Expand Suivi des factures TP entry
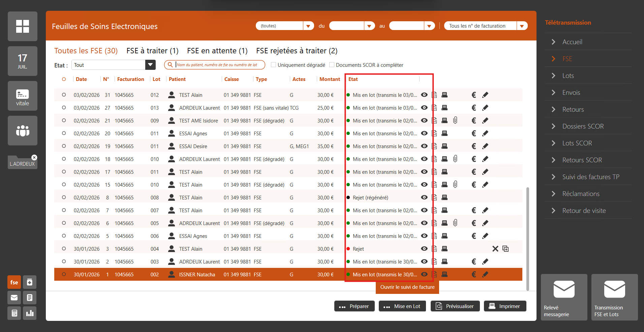 (553, 177)
